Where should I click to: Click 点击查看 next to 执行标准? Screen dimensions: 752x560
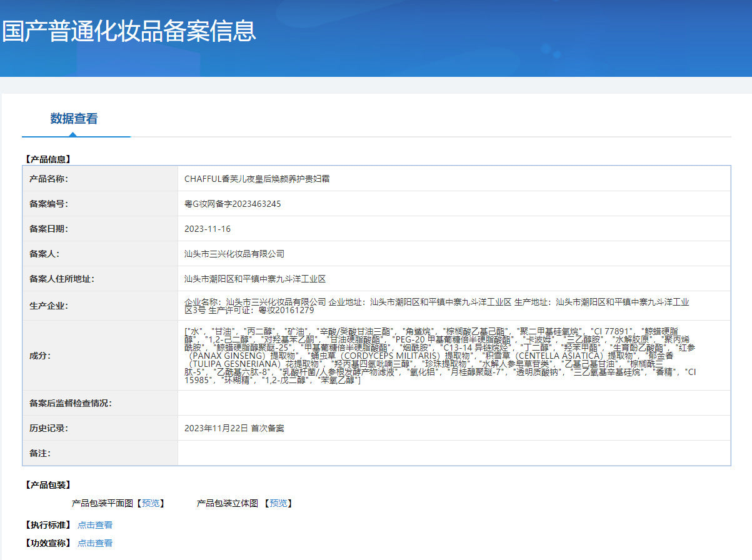95,525
